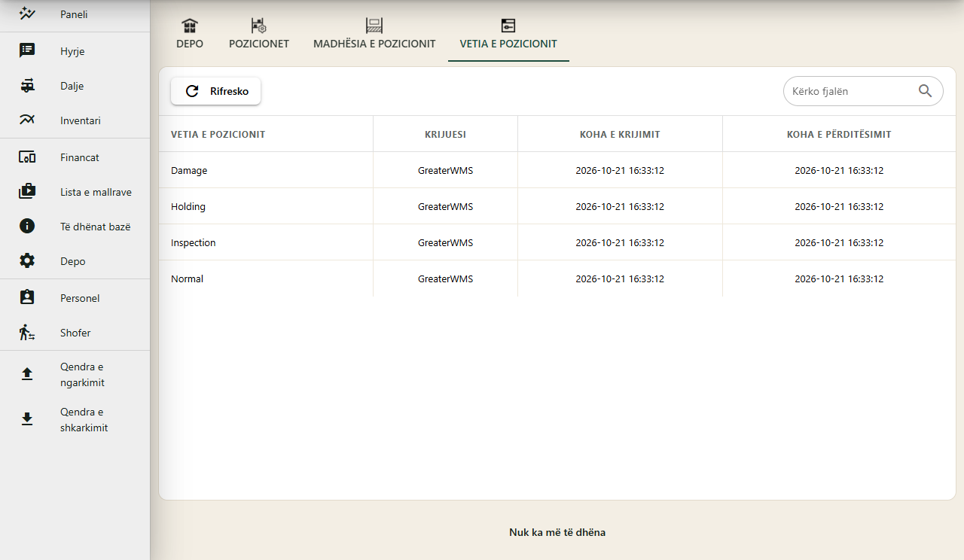Click the Holding row cell
Screen dimensions: 964x560
coord(266,206)
